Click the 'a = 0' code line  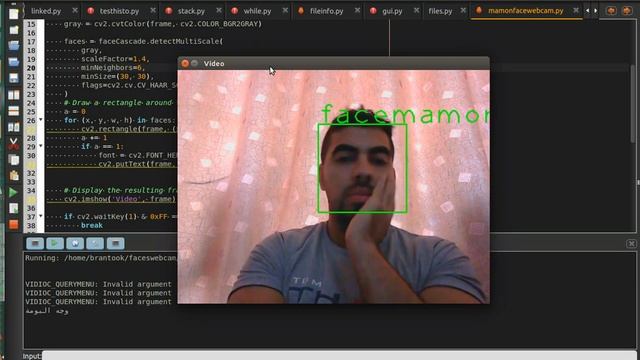click(x=75, y=111)
